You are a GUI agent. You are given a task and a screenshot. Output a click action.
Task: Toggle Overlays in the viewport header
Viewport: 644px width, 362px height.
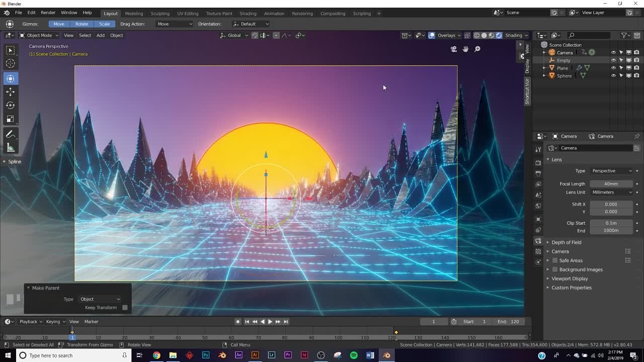click(x=432, y=35)
